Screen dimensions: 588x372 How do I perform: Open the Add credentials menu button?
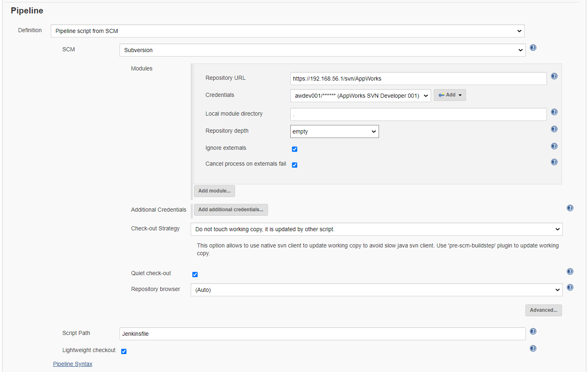pos(449,95)
